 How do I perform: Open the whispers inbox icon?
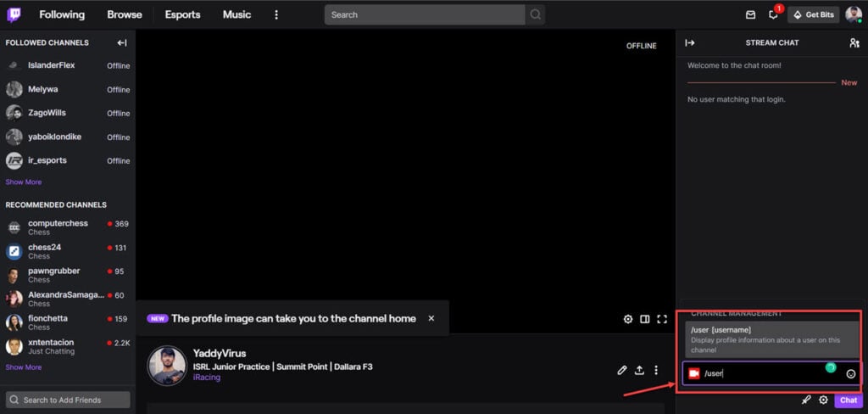tap(751, 15)
